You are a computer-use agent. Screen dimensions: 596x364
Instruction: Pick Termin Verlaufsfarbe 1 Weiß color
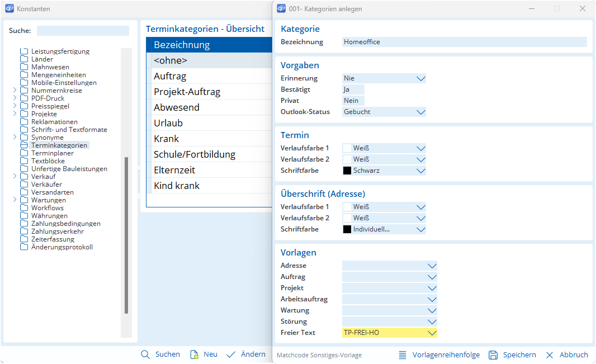point(384,148)
